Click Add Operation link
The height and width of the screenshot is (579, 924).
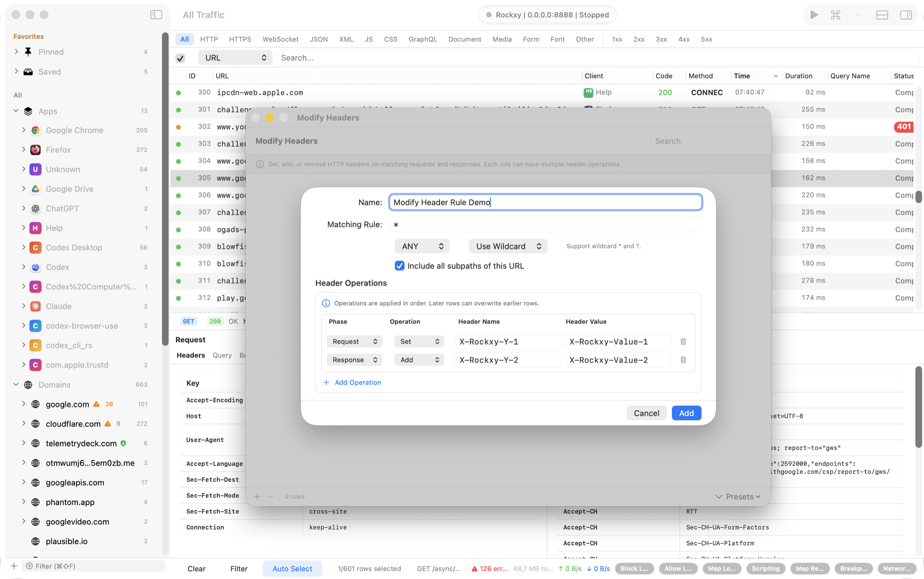[x=353, y=382]
